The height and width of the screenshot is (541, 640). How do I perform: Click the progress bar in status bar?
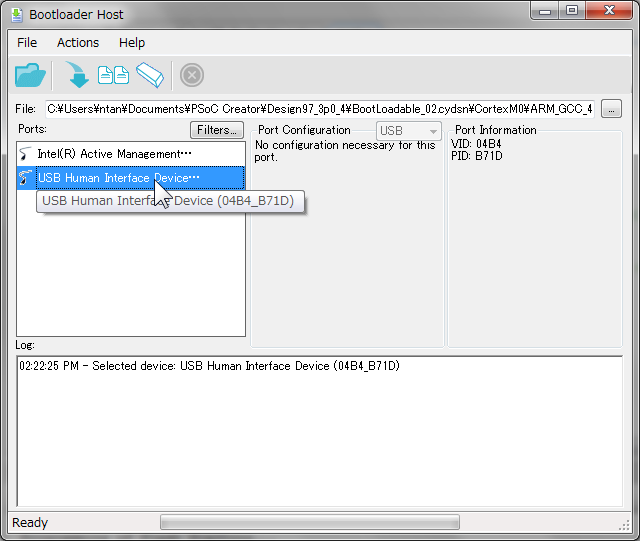[x=310, y=522]
